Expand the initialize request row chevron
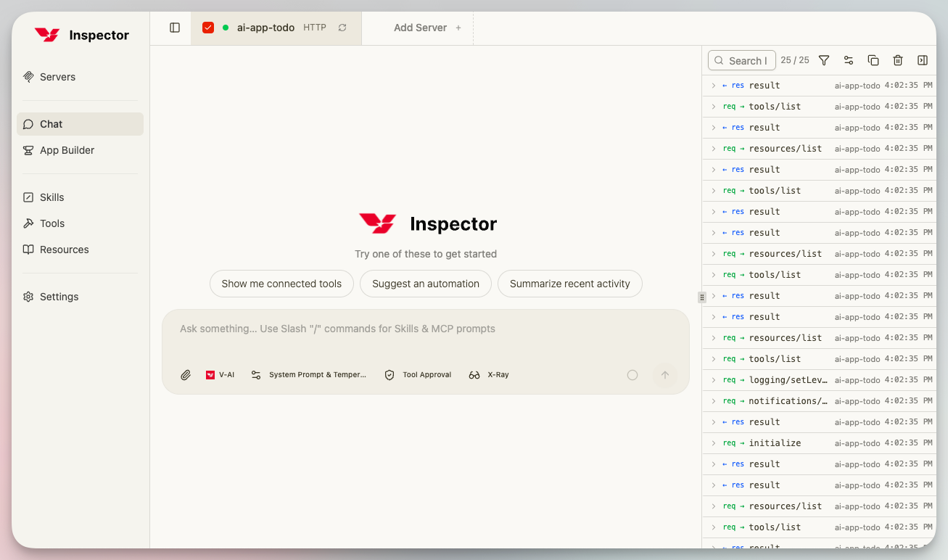Image resolution: width=948 pixels, height=560 pixels. click(x=714, y=443)
